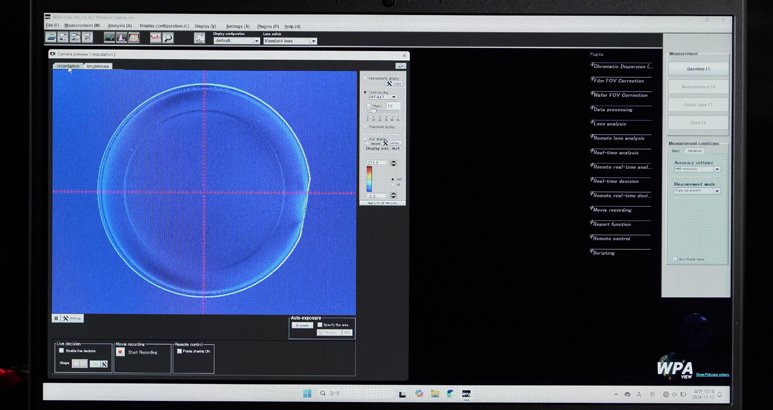Expand the Chromatic Dispersion plugin
Image resolution: width=773 pixels, height=410 pixels.
[621, 66]
